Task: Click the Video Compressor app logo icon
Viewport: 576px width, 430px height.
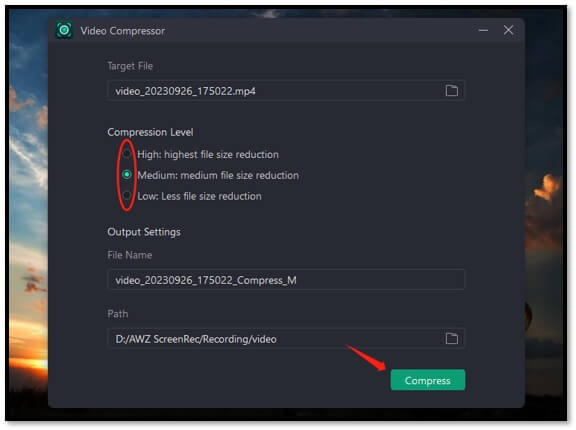Action: point(64,30)
